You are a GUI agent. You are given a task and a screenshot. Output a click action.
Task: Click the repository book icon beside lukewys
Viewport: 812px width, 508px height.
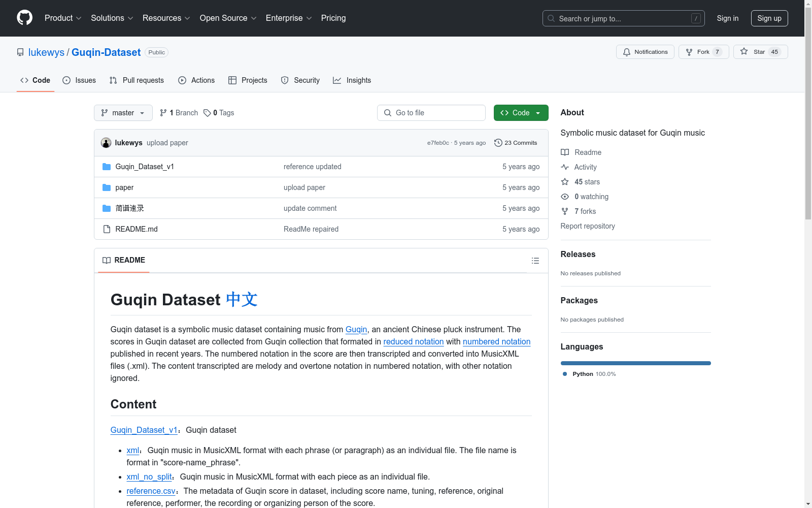pyautogui.click(x=20, y=52)
